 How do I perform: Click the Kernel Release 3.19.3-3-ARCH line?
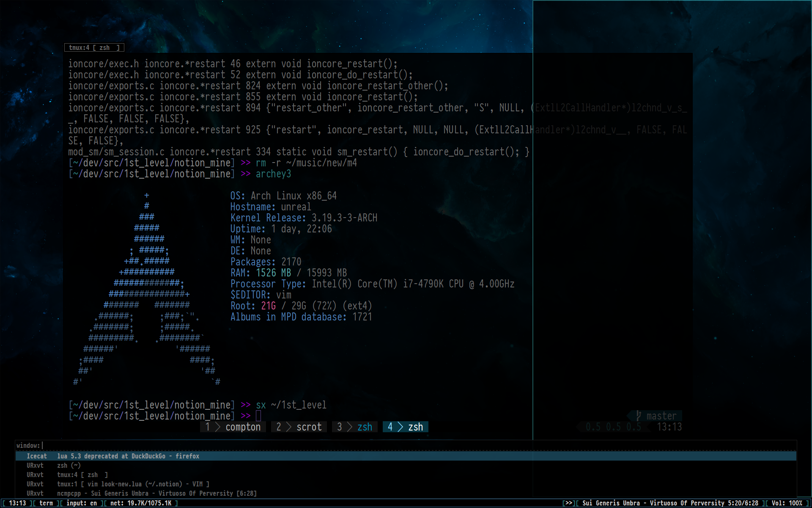304,218
